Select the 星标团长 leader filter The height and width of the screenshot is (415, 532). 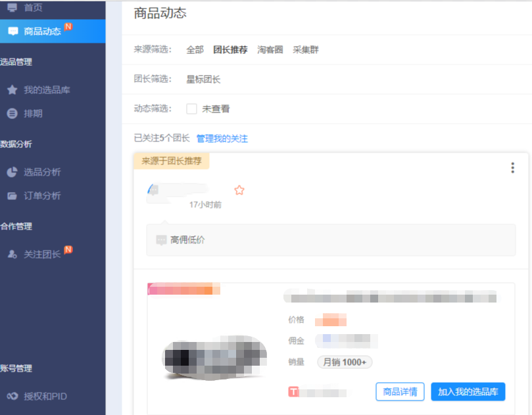point(203,80)
